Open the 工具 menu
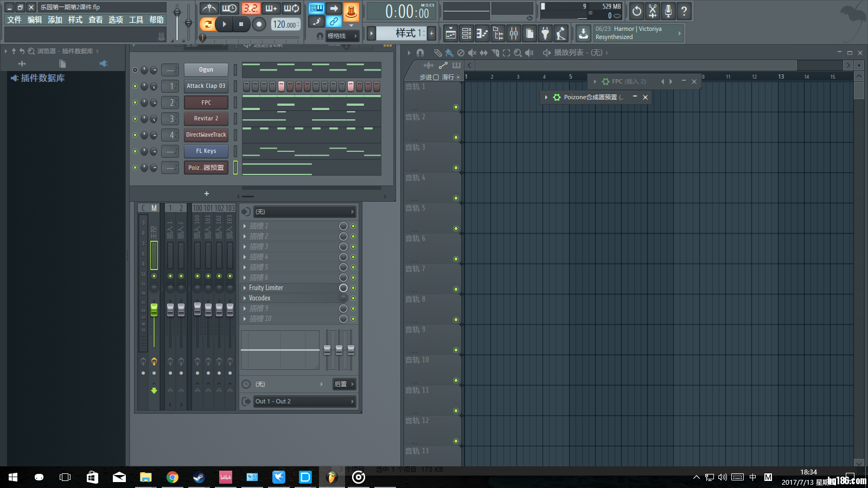This screenshot has height=488, width=868. click(x=136, y=20)
